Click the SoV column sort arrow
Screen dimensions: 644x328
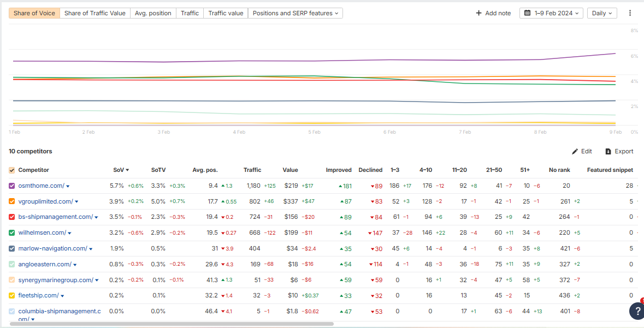128,170
